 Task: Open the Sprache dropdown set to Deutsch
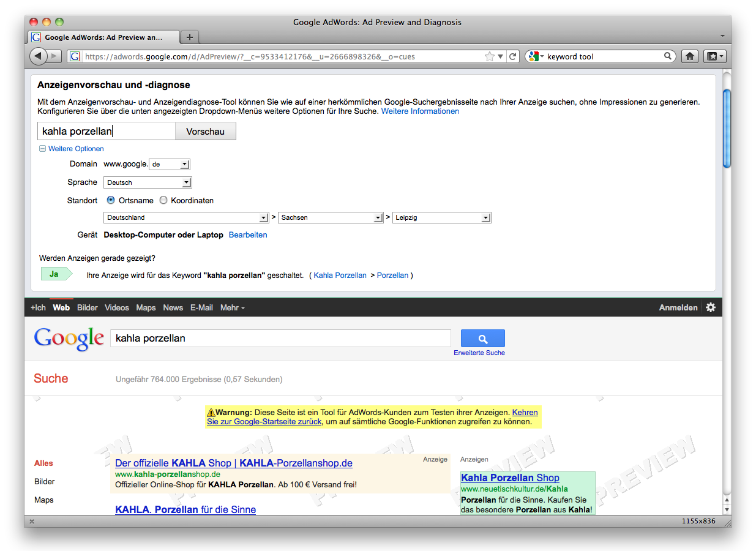coord(148,182)
